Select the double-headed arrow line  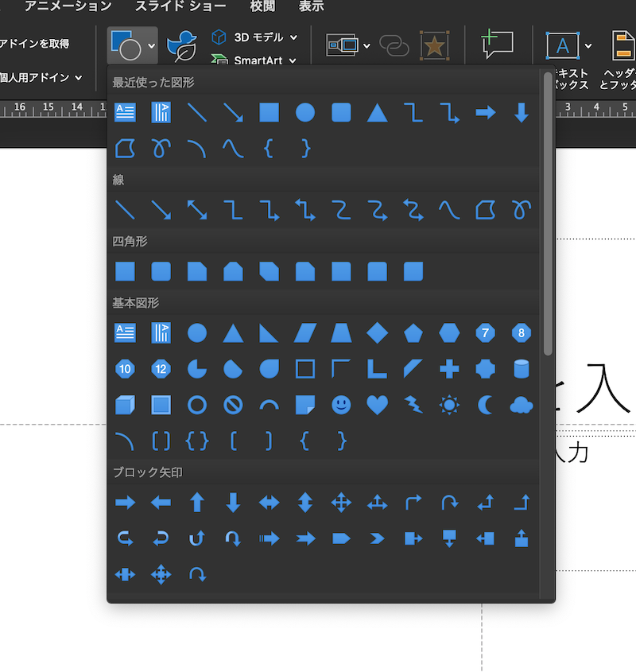[197, 210]
